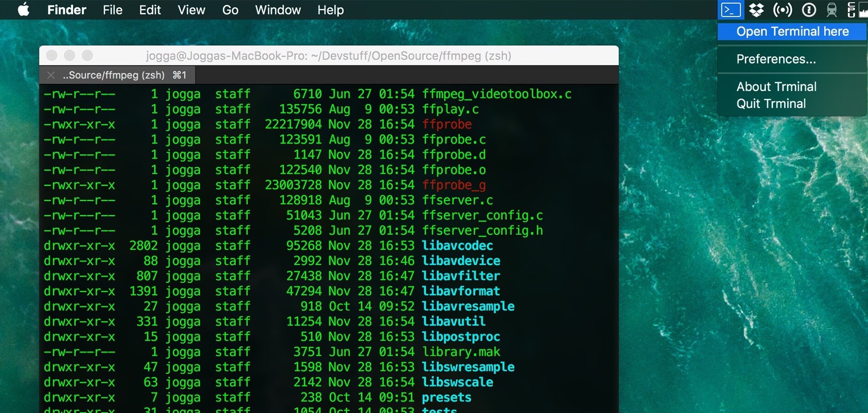Click the file name "library.mak"

(x=461, y=352)
